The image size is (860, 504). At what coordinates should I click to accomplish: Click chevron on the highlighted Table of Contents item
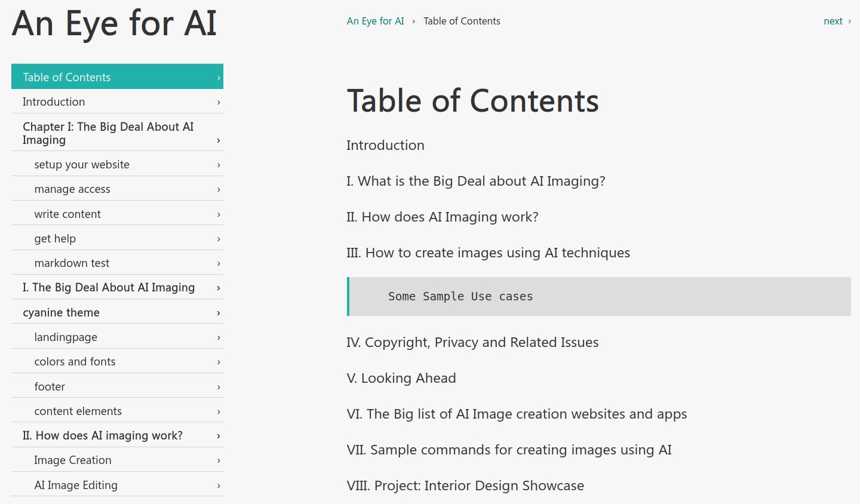(219, 78)
